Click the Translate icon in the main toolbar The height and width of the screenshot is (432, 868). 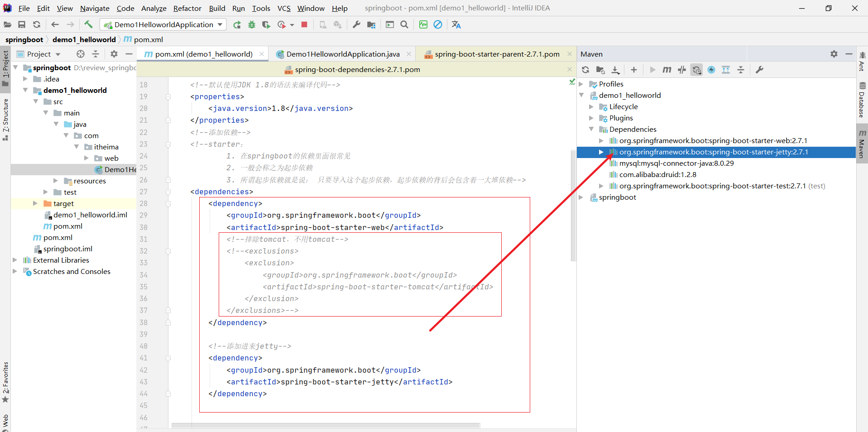(x=456, y=24)
